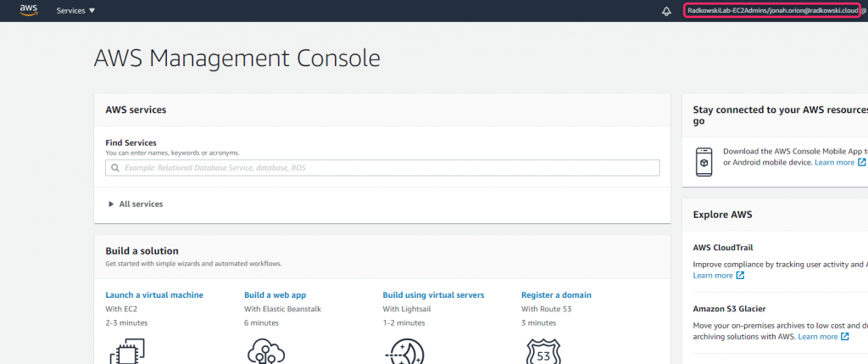The width and height of the screenshot is (868, 364).
Task: Expand the All services section
Action: pyautogui.click(x=136, y=204)
